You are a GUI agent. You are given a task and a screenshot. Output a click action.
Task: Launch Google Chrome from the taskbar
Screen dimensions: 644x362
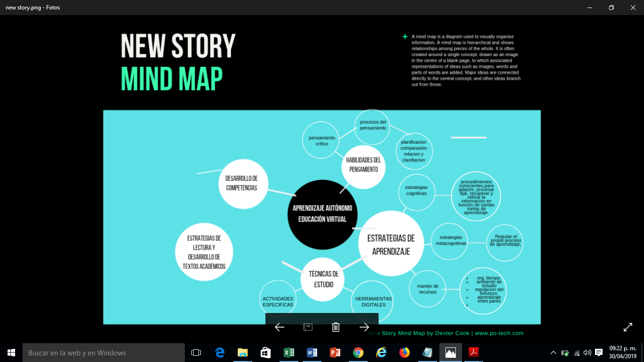click(358, 353)
